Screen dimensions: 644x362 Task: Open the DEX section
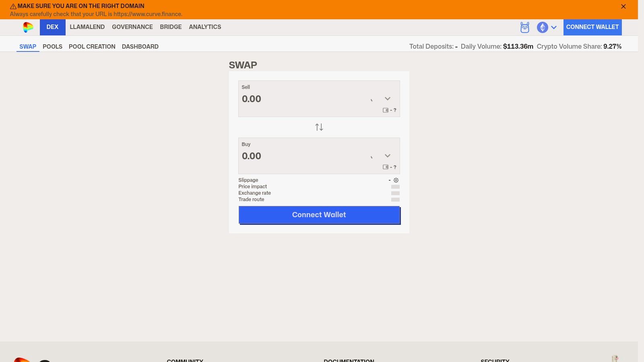click(x=52, y=27)
